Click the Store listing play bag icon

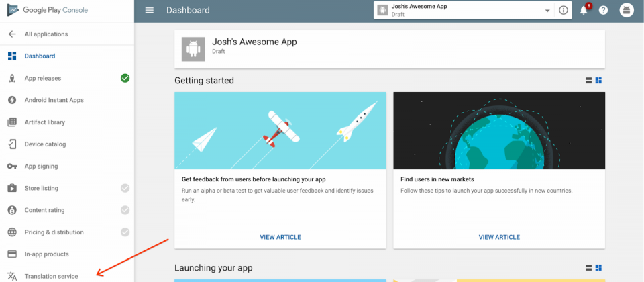(12, 188)
